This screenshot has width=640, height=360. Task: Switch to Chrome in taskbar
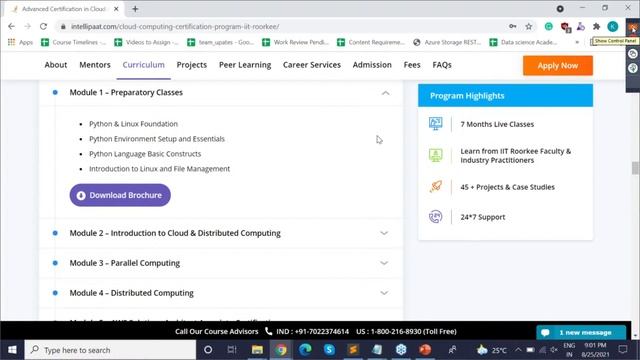[281, 350]
